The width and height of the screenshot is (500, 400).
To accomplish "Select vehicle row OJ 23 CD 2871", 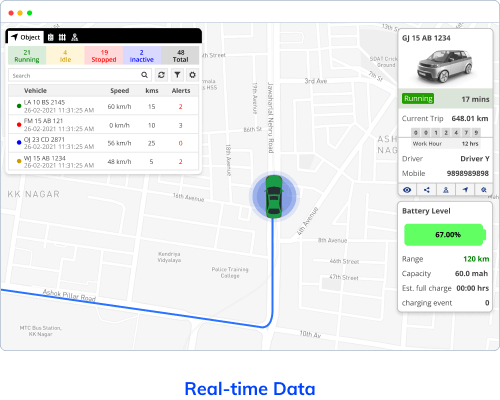I will [103, 143].
